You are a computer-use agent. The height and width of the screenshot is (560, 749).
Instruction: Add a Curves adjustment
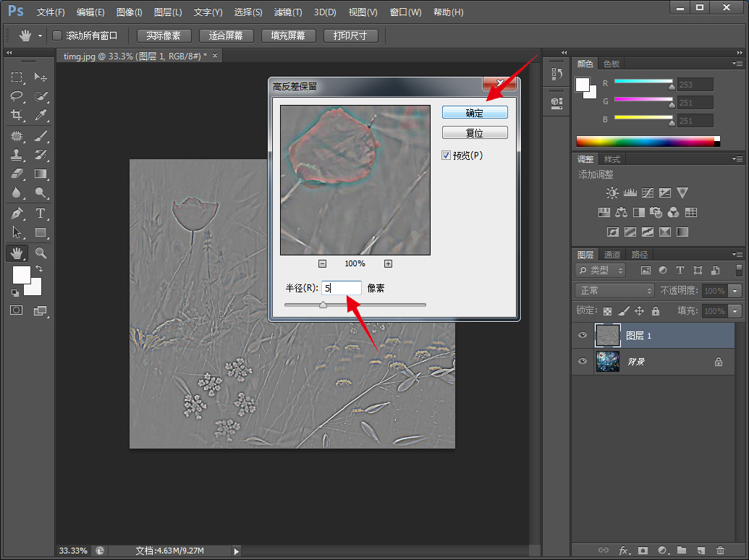point(648,193)
